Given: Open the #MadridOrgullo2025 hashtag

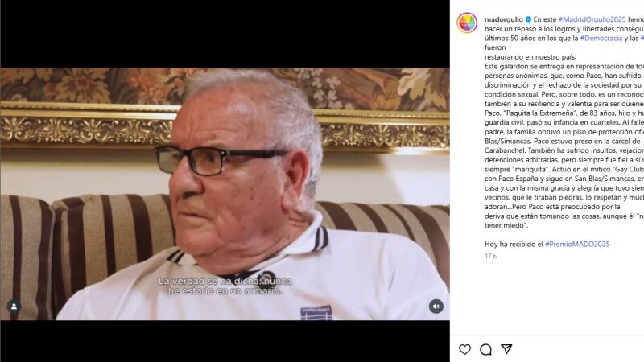Looking at the screenshot, I should [592, 19].
